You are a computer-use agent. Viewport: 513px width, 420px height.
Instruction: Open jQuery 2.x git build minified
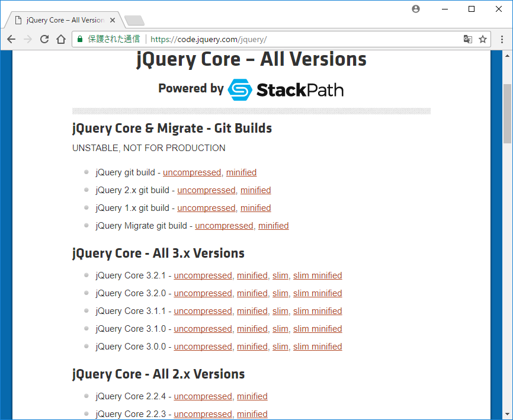tap(256, 190)
